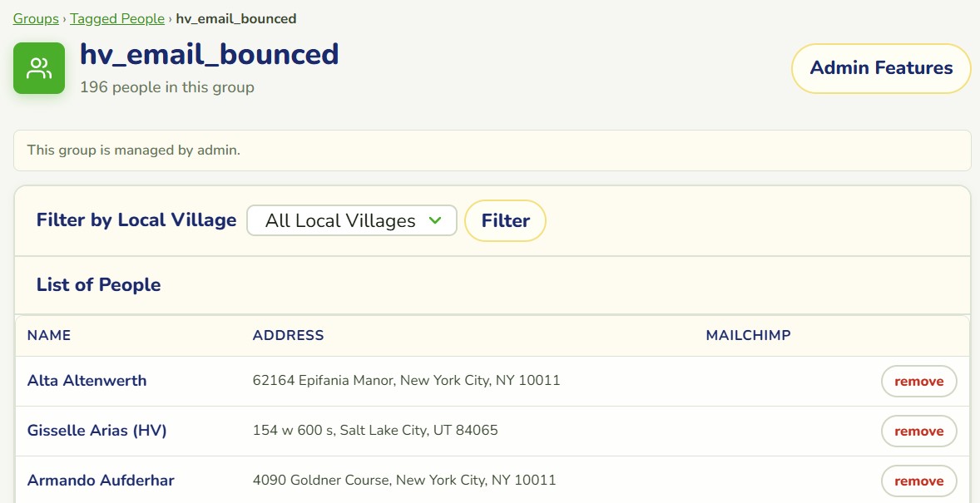Expand the All Local Villages dropdown

tap(352, 220)
